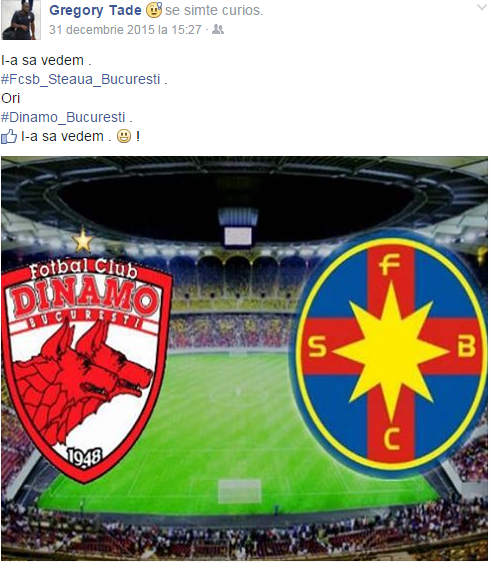Click the Gregory Tade name link
This screenshot has width=496, height=567.
95,10
